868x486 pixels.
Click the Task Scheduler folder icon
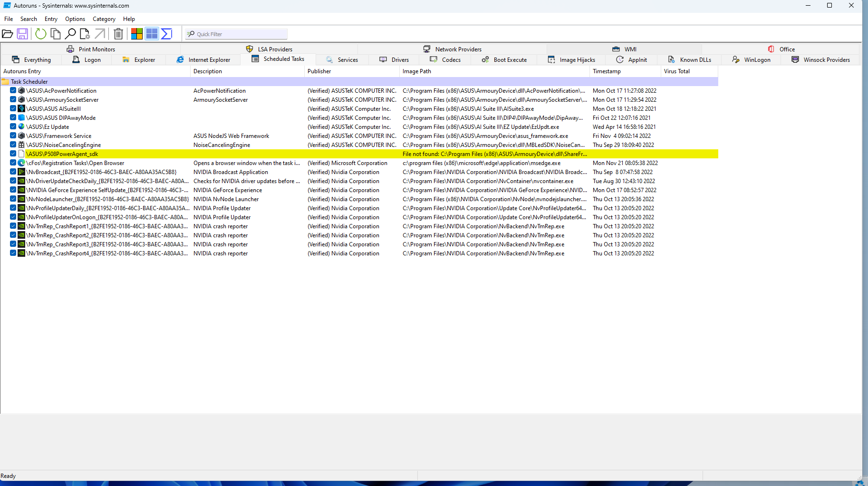coord(6,82)
